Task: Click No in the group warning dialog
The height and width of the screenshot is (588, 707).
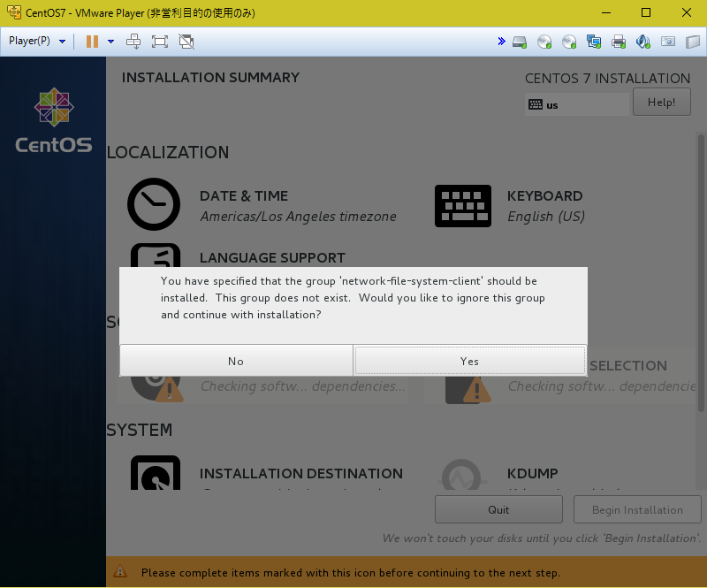Action: pyautogui.click(x=236, y=361)
